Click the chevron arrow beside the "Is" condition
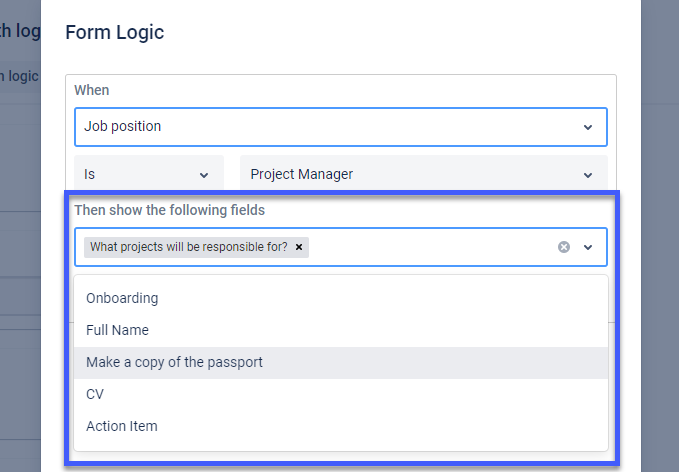Image resolution: width=679 pixels, height=472 pixels. click(x=204, y=174)
